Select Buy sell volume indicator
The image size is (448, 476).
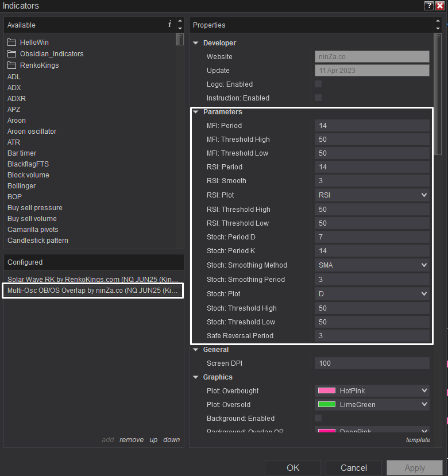tap(32, 219)
